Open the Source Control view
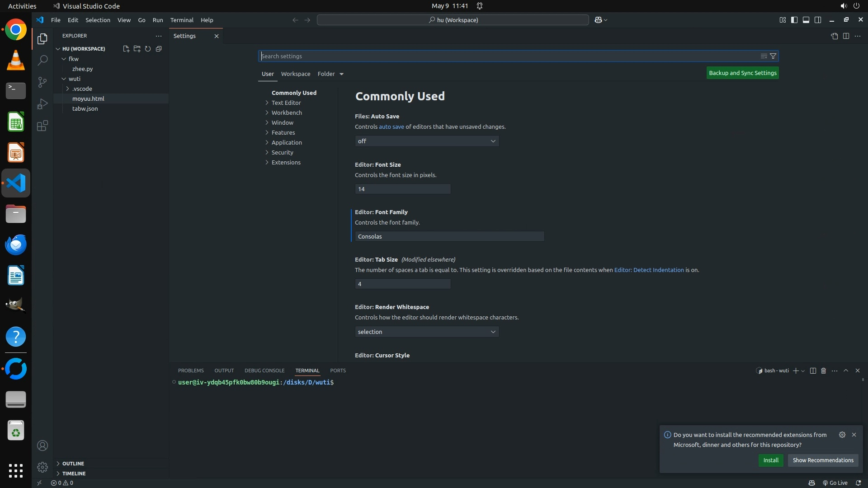The width and height of the screenshot is (868, 488). pos(42,82)
